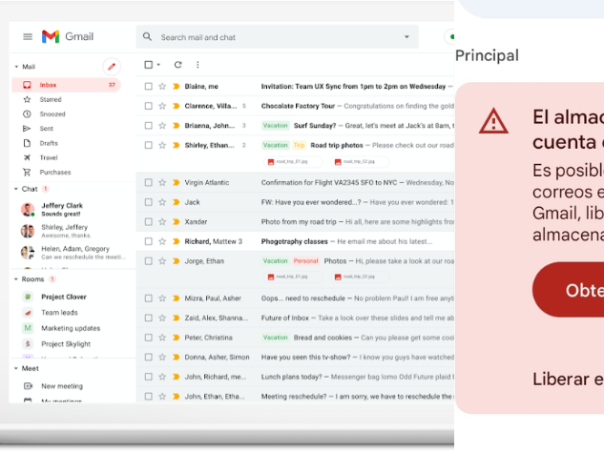Click the importance marker on Virgin Atlantic email

click(x=176, y=183)
